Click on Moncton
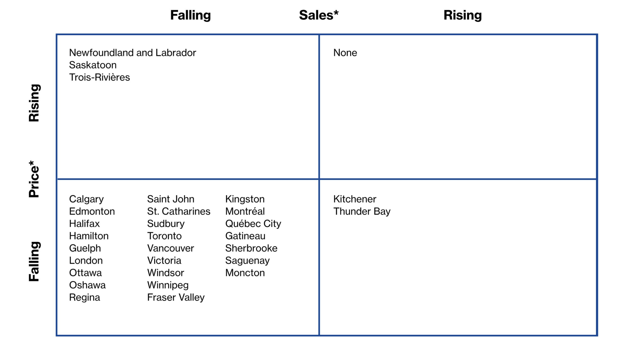The height and width of the screenshot is (354, 644). 245,273
